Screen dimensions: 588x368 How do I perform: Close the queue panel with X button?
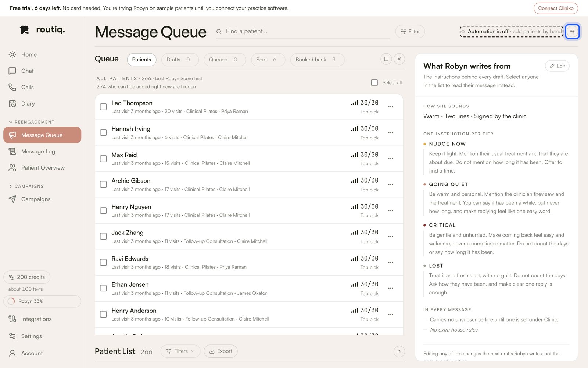pos(399,59)
